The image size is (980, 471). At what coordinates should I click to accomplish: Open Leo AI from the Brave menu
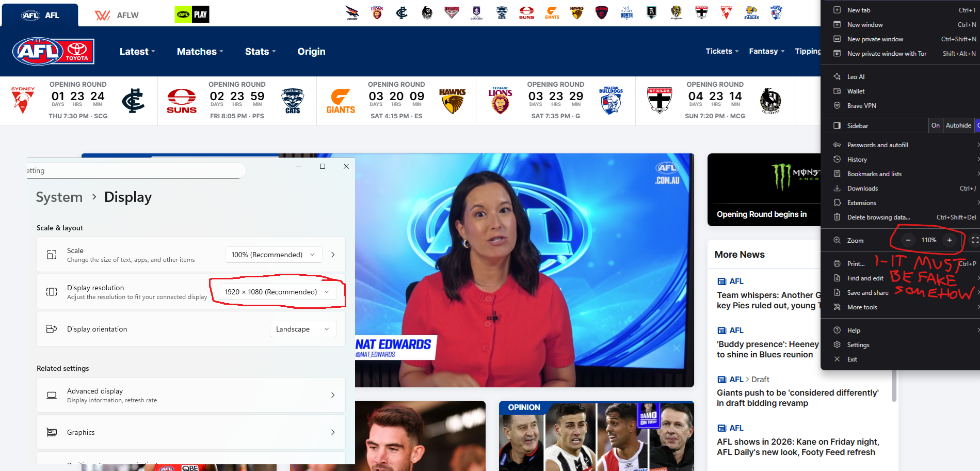coord(900,77)
